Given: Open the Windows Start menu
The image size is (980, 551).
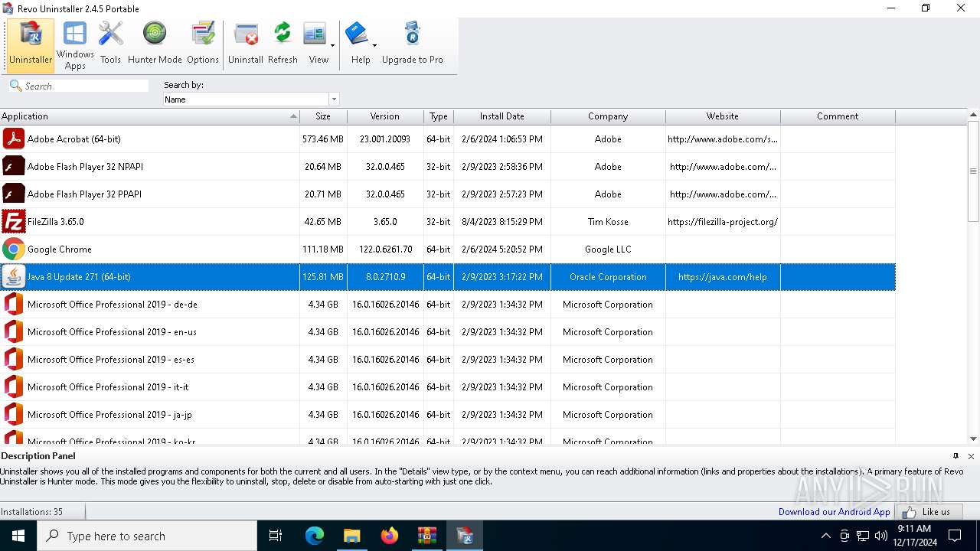Looking at the screenshot, I should click(x=18, y=536).
